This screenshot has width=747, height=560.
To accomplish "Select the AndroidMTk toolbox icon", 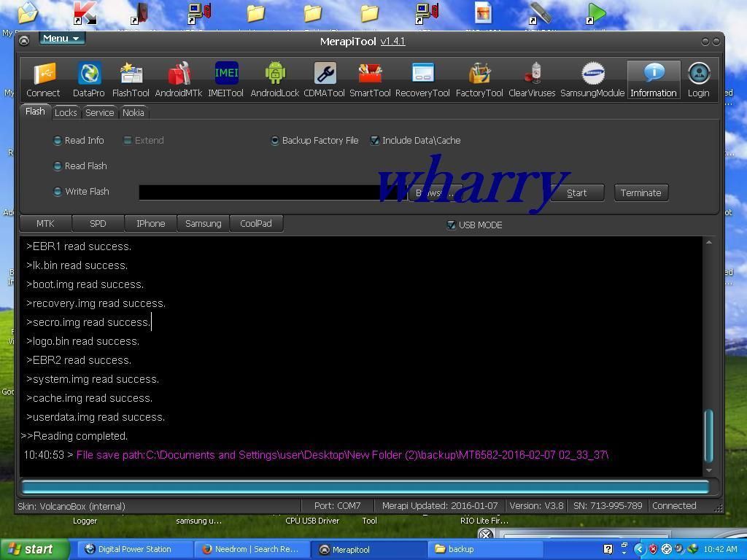I will (x=179, y=79).
